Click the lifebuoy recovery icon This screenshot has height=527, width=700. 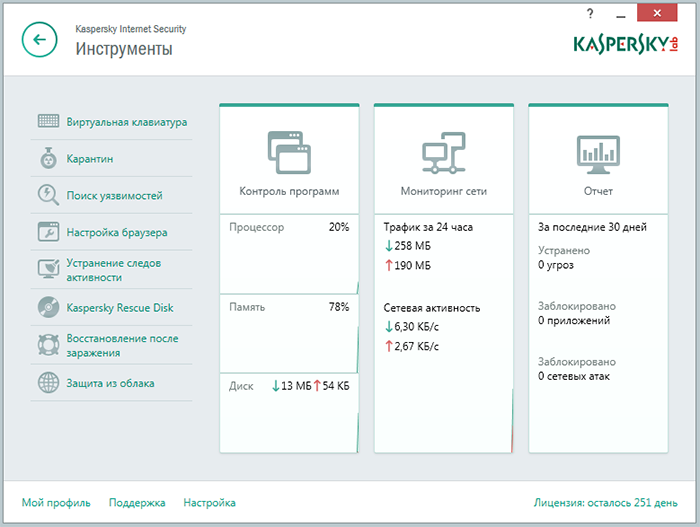coord(48,345)
